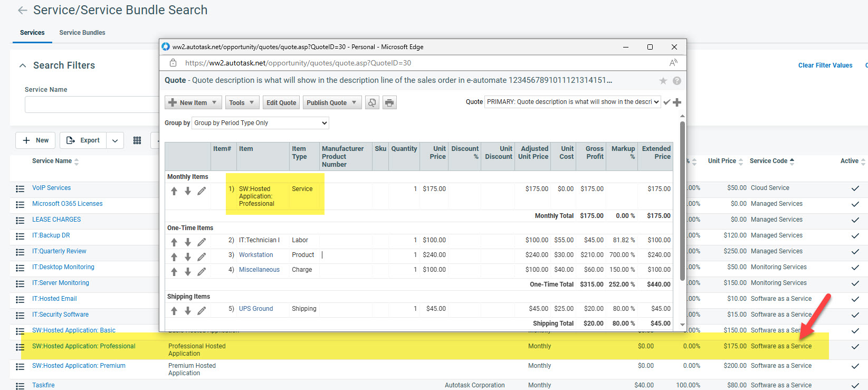Open the context menu for the IT:Quarterly Review row
This screenshot has height=390, width=868.
coord(20,252)
